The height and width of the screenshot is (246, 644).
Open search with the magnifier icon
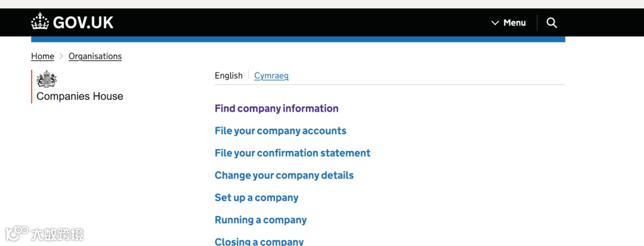click(552, 23)
